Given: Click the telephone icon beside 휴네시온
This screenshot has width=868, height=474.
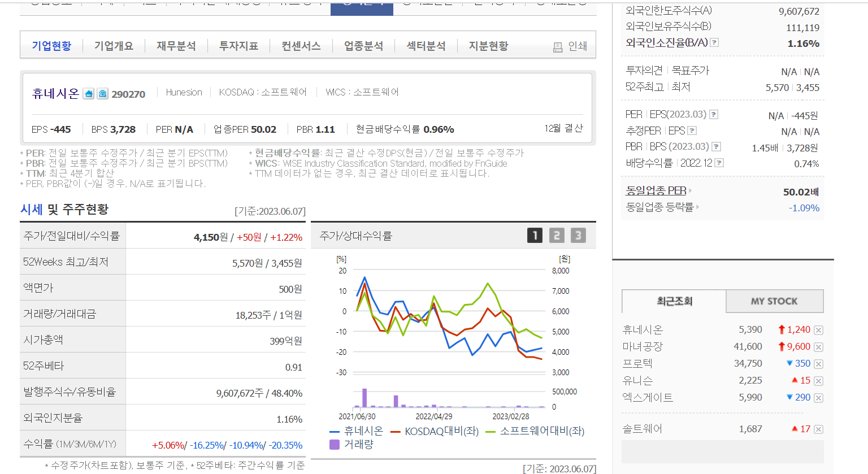Looking at the screenshot, I should pyautogui.click(x=102, y=94).
